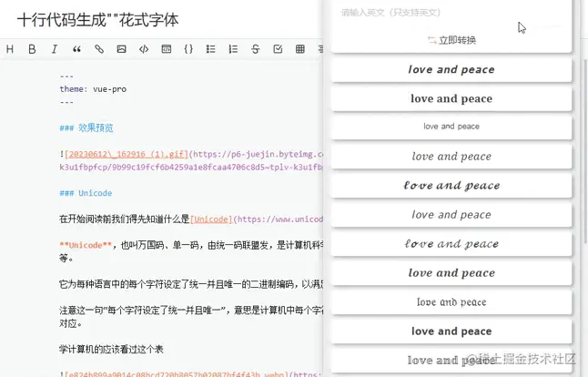Choose the bold italic serif 'love and peace' card
Screen dimensions: 588x377
pyautogui.click(x=451, y=273)
